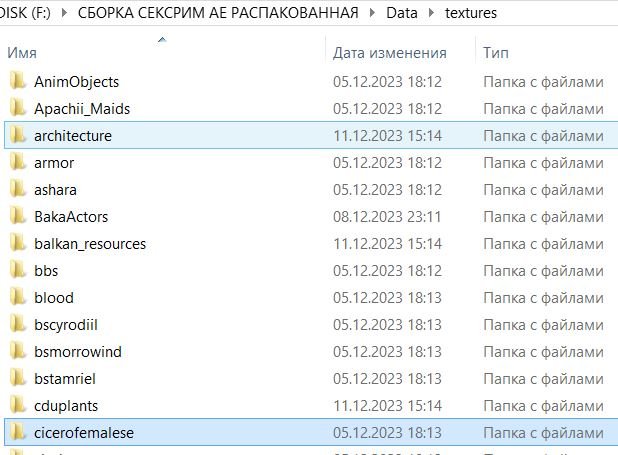Screen dimensions: 618x455
Task: Click the blood folder icon
Action: [x=17, y=297]
